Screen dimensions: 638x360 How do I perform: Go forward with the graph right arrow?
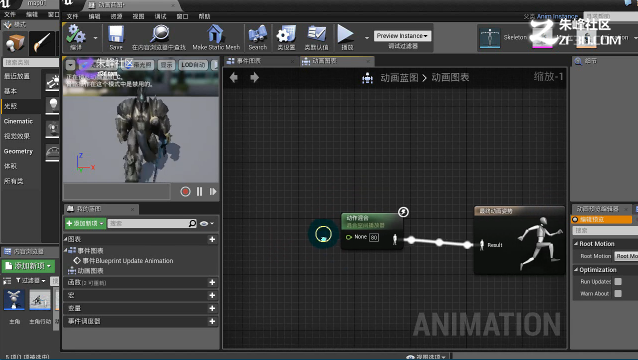254,77
